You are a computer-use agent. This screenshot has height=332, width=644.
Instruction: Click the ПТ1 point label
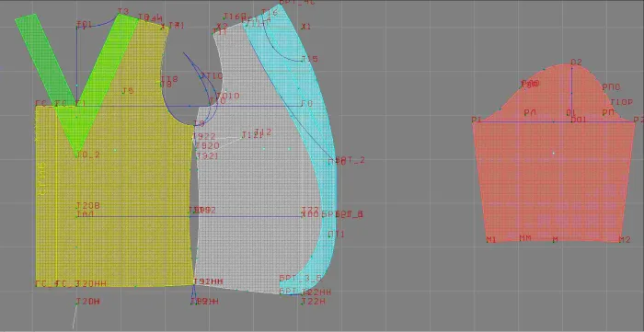pyautogui.click(x=337, y=235)
